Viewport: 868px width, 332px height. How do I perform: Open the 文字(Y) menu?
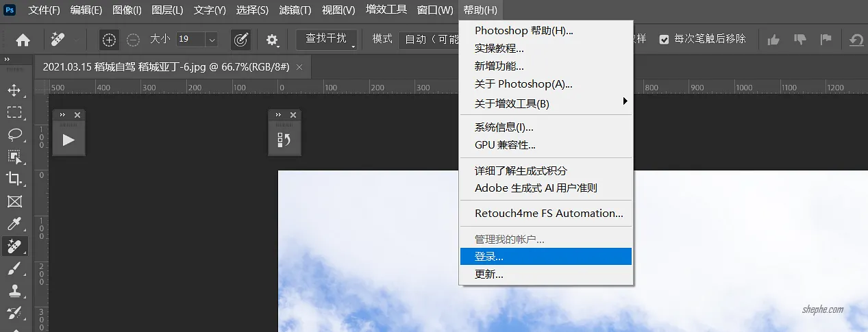[210, 10]
